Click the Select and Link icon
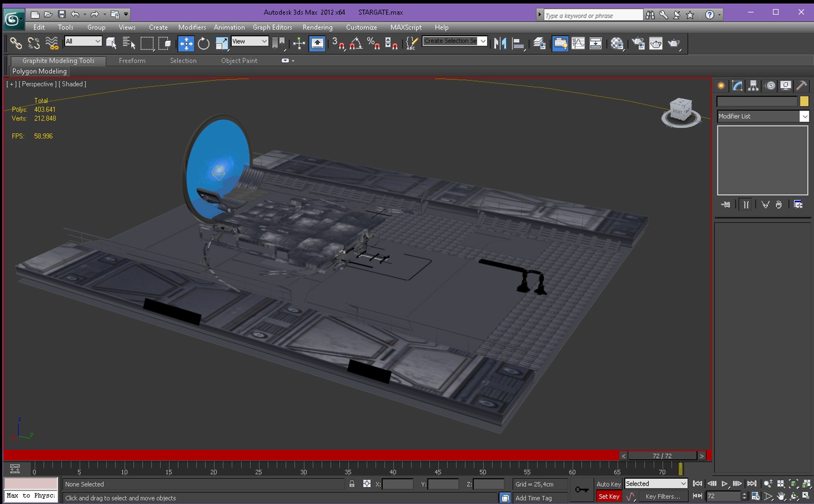Viewport: 814px width, 504px height. click(x=16, y=43)
